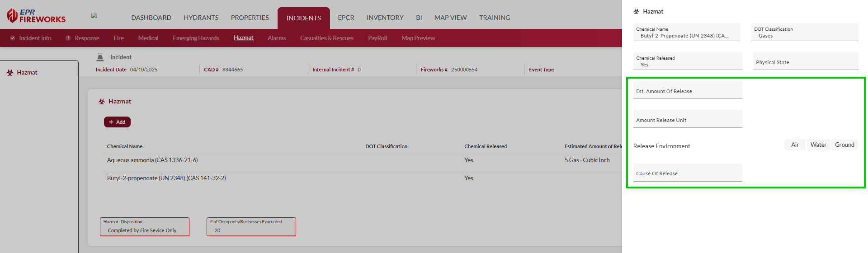
Task: Select Water as release environment
Action: coord(818,145)
